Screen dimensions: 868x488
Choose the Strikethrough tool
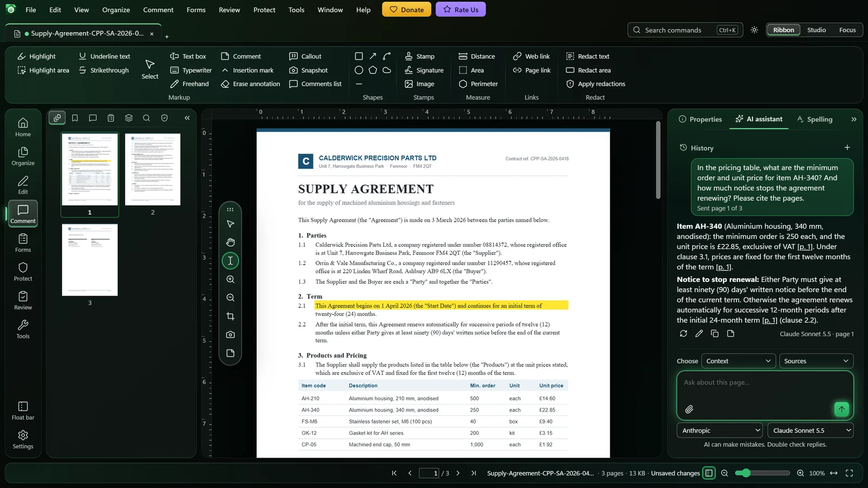tap(104, 70)
